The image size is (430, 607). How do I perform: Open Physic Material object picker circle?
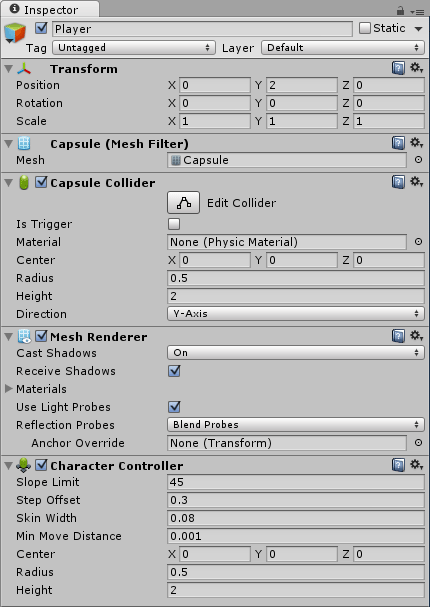coord(418,242)
